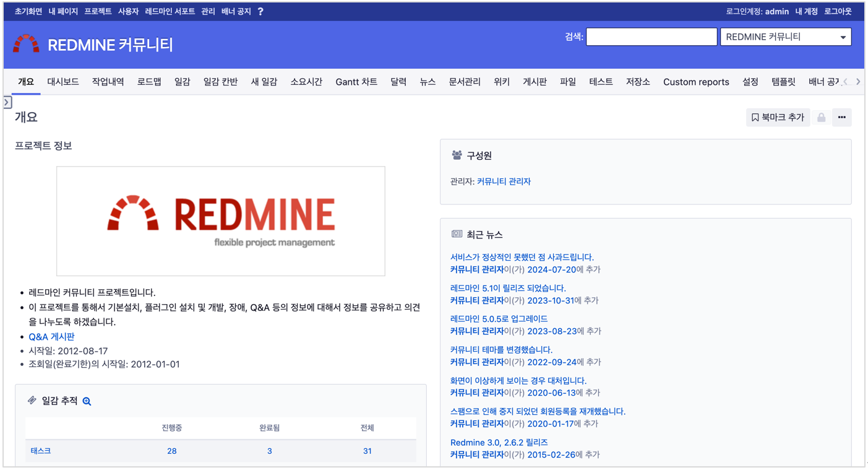Open 사용자 in the top menu
868x470 pixels.
click(128, 11)
